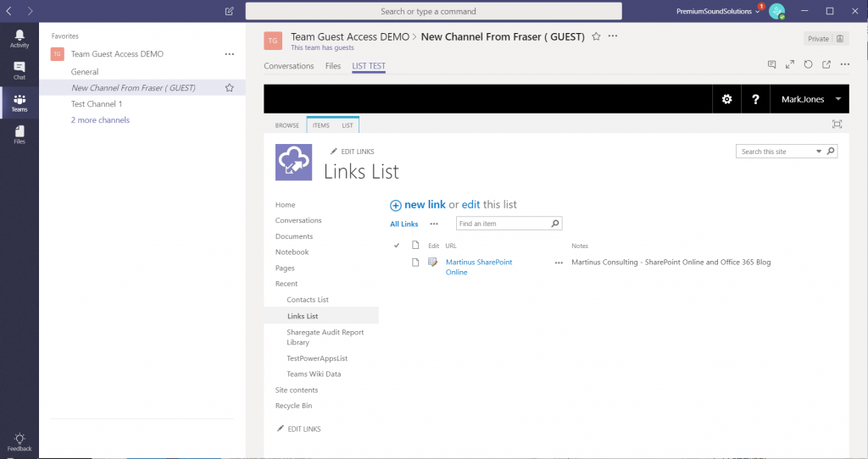Expand 2 more channels
The width and height of the screenshot is (868, 459).
click(x=100, y=120)
